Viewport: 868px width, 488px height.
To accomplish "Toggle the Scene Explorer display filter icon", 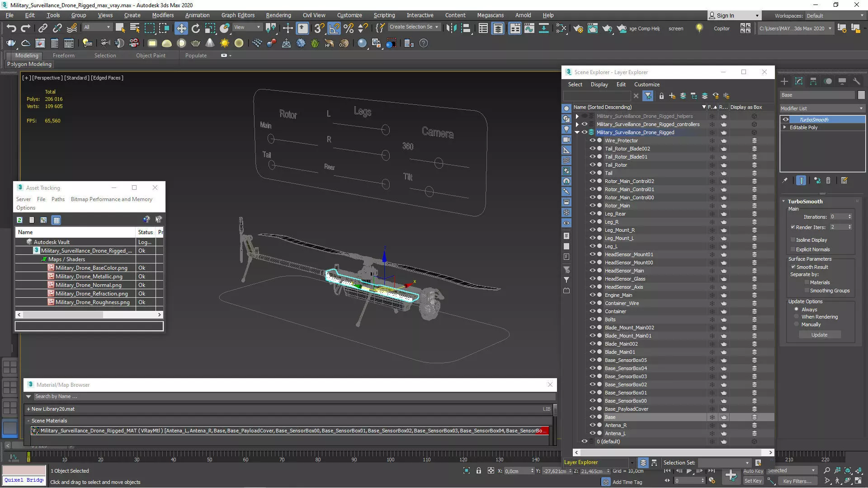I will click(648, 96).
